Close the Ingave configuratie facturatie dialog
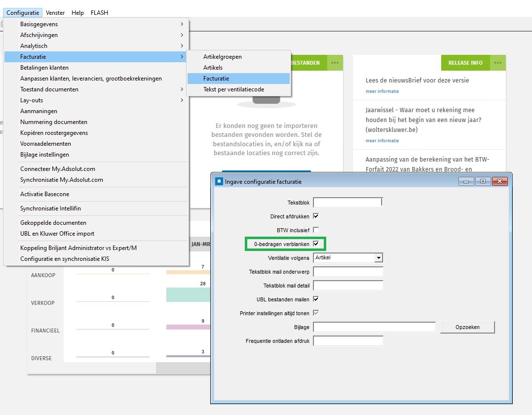532x415 pixels. point(499,181)
